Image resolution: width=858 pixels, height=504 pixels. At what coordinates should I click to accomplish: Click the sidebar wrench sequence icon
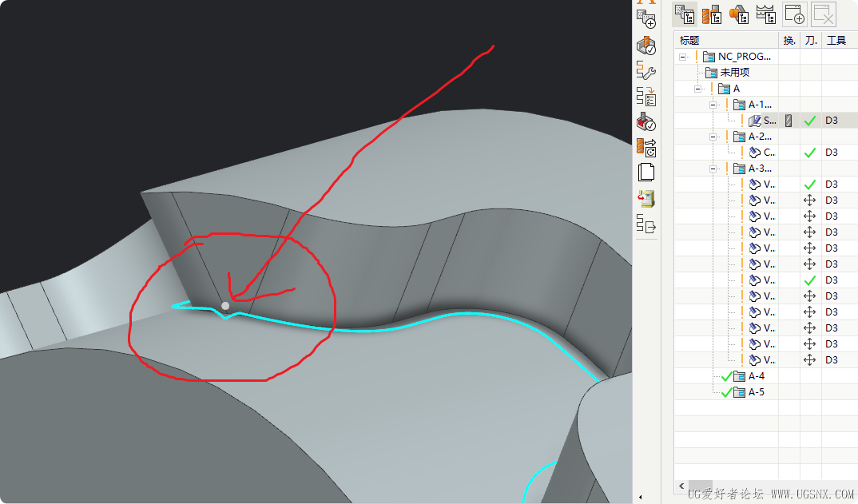tap(646, 70)
